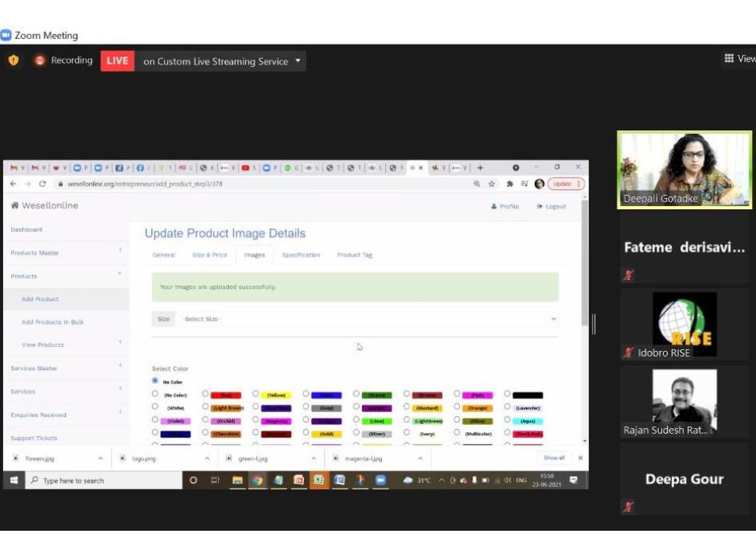Open the media control playlist icon
756x557 pixels.
tap(524, 184)
